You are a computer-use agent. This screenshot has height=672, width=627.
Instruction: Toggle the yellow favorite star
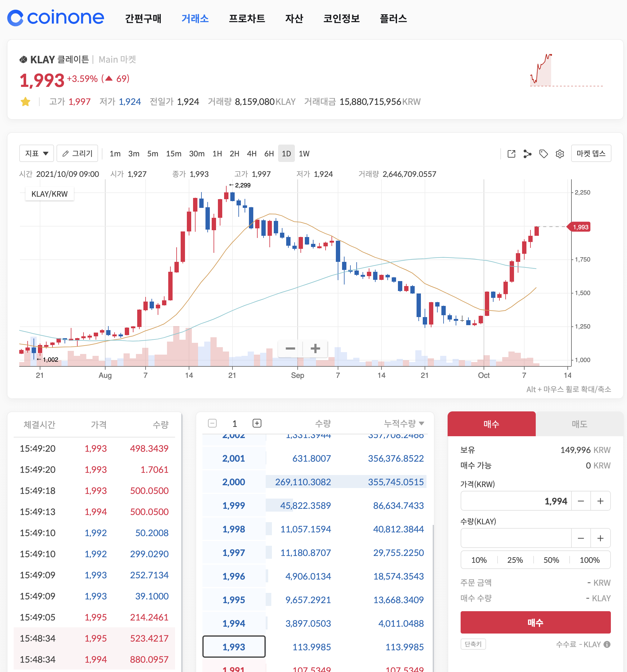coord(25,102)
